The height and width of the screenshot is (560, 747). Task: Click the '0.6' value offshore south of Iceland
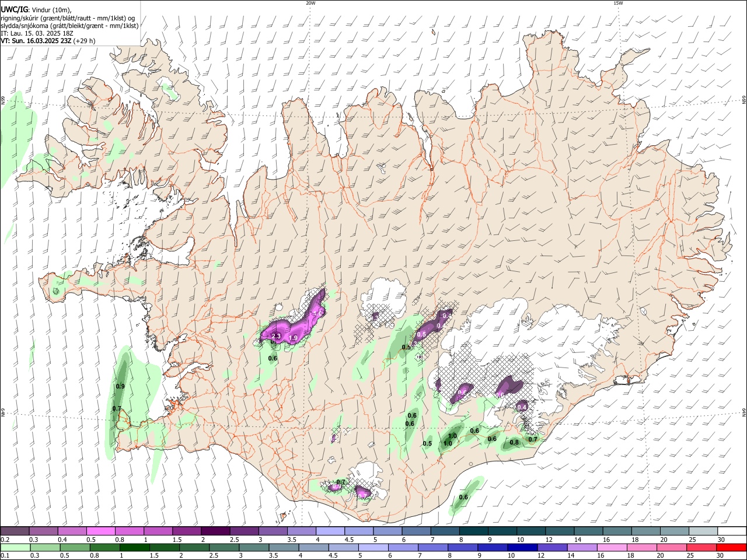pyautogui.click(x=463, y=497)
